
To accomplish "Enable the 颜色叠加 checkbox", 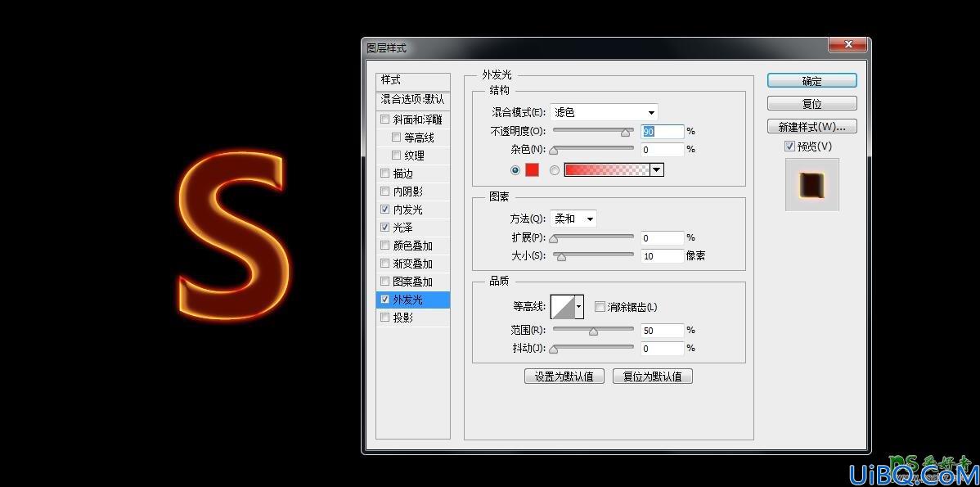I will (384, 246).
